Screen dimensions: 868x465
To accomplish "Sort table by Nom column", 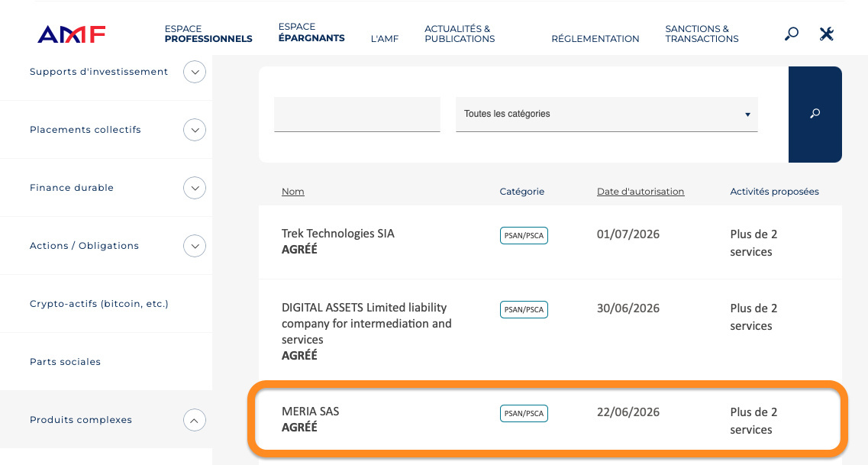I will 293,192.
